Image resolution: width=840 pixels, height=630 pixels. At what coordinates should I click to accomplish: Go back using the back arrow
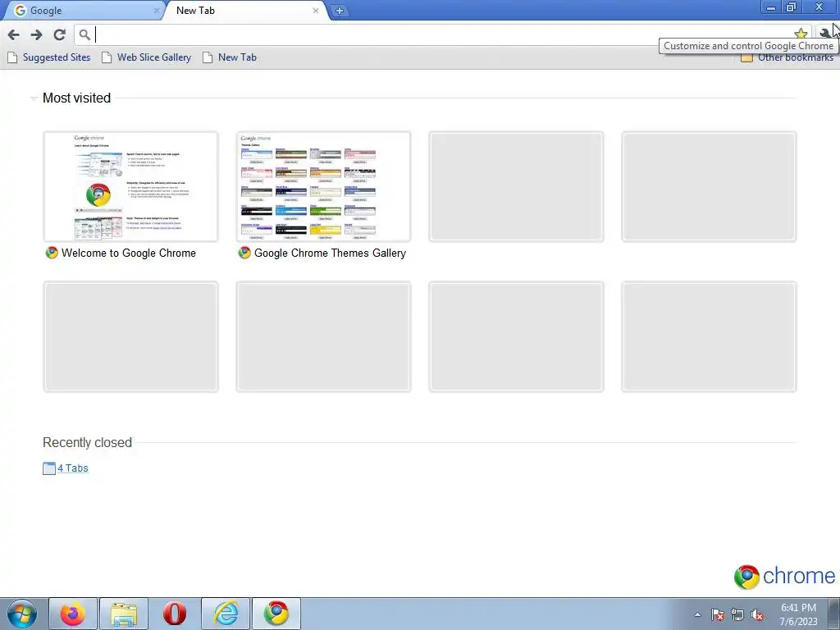(14, 34)
